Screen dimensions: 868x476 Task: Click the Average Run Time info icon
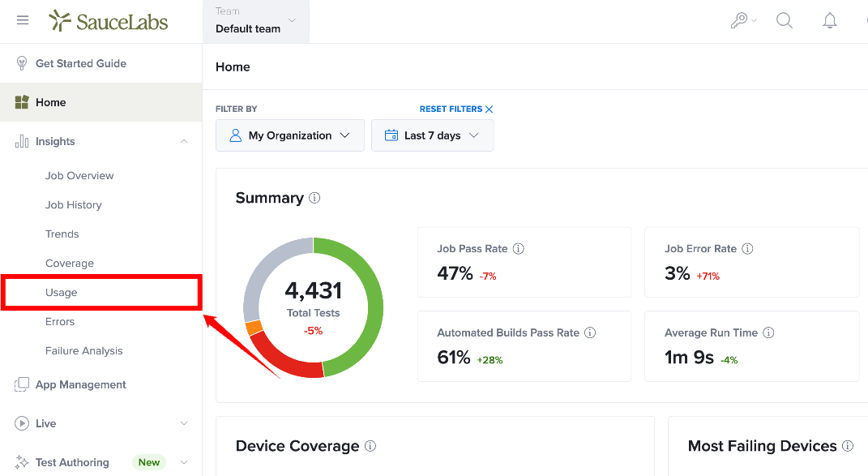tap(768, 332)
